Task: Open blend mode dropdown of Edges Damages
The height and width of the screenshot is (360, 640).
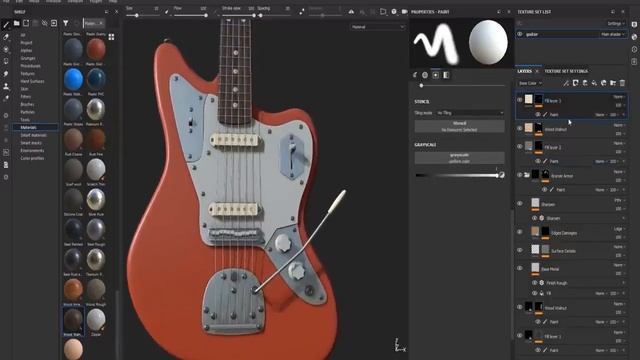Action: pos(619,229)
